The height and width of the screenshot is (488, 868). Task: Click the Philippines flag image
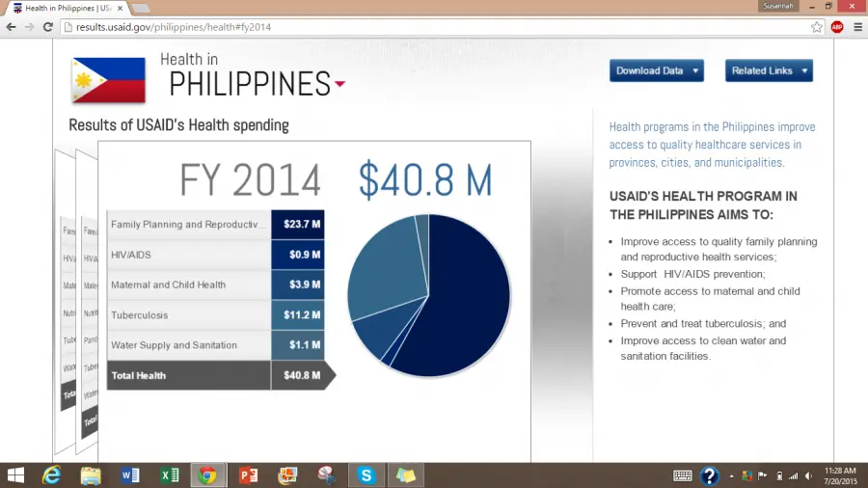click(x=108, y=81)
